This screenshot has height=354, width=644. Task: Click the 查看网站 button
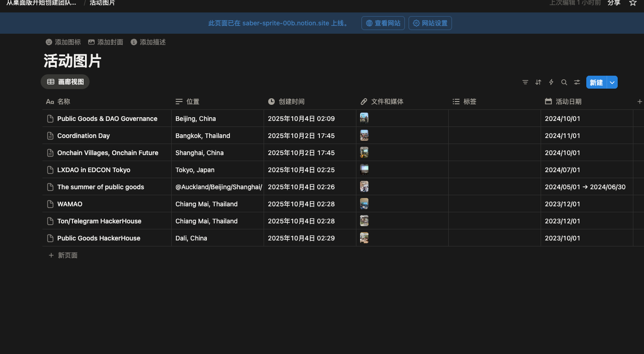pyautogui.click(x=383, y=23)
